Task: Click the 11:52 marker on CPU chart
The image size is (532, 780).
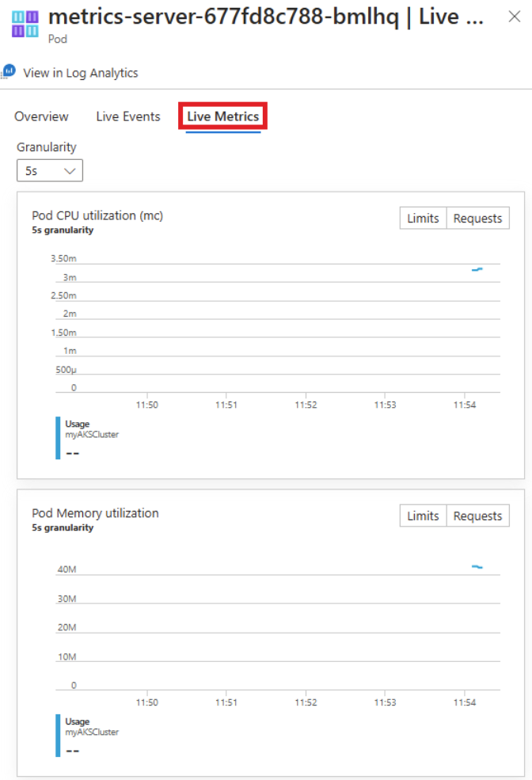Action: click(x=306, y=405)
